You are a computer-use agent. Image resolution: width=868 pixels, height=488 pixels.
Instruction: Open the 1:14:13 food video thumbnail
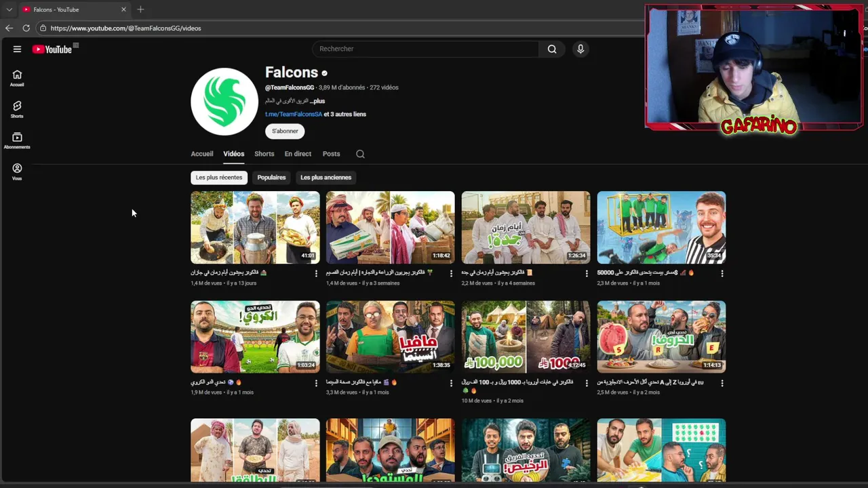(661, 337)
